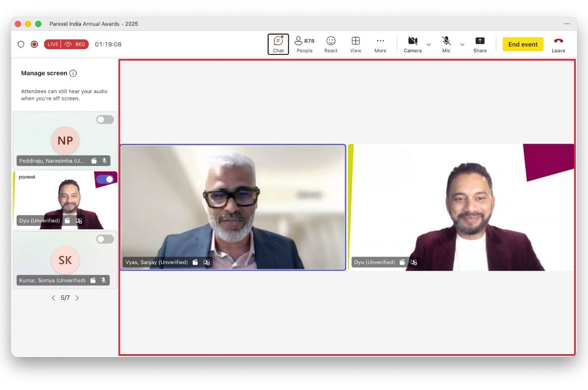The image size is (588, 390).
Task: Open the React emoji menu
Action: (331, 44)
